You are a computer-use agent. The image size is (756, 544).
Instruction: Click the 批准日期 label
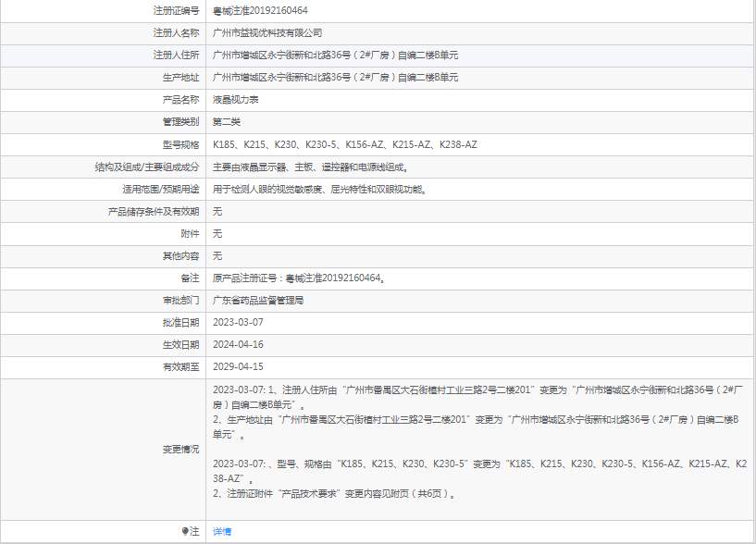(x=180, y=322)
